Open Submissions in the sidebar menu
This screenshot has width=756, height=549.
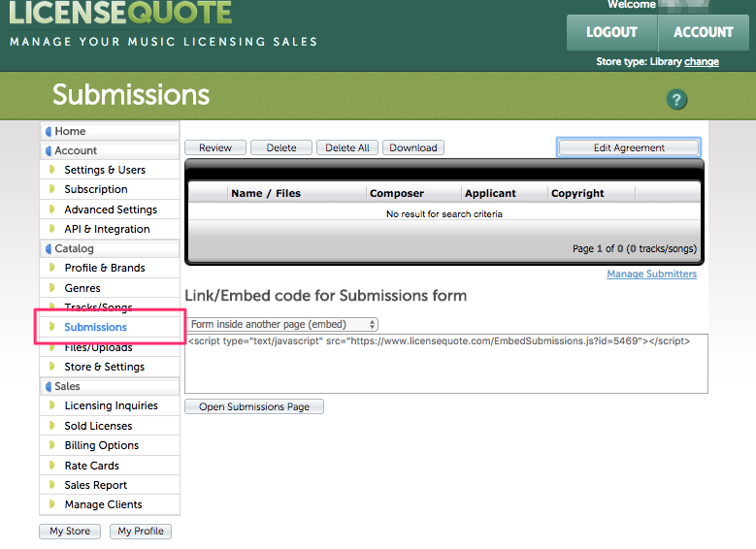(x=95, y=327)
